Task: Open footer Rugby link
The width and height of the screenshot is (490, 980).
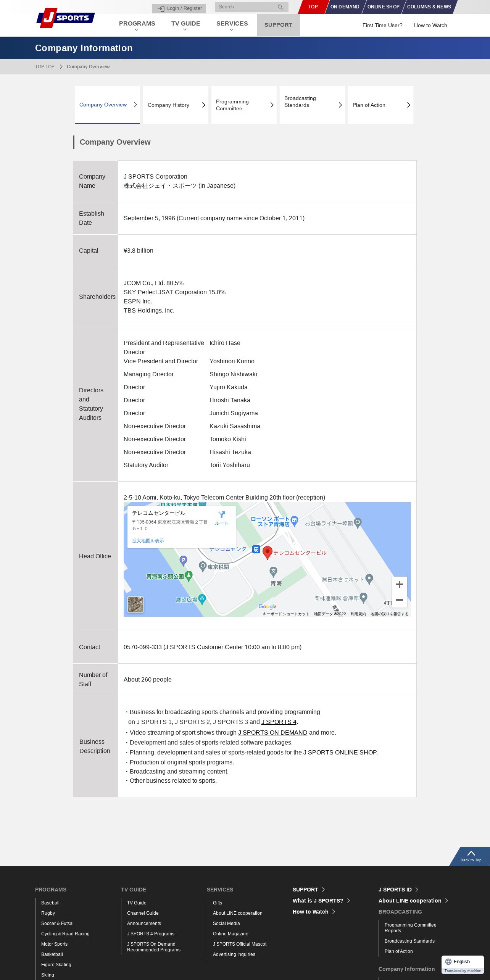Action: coord(48,913)
